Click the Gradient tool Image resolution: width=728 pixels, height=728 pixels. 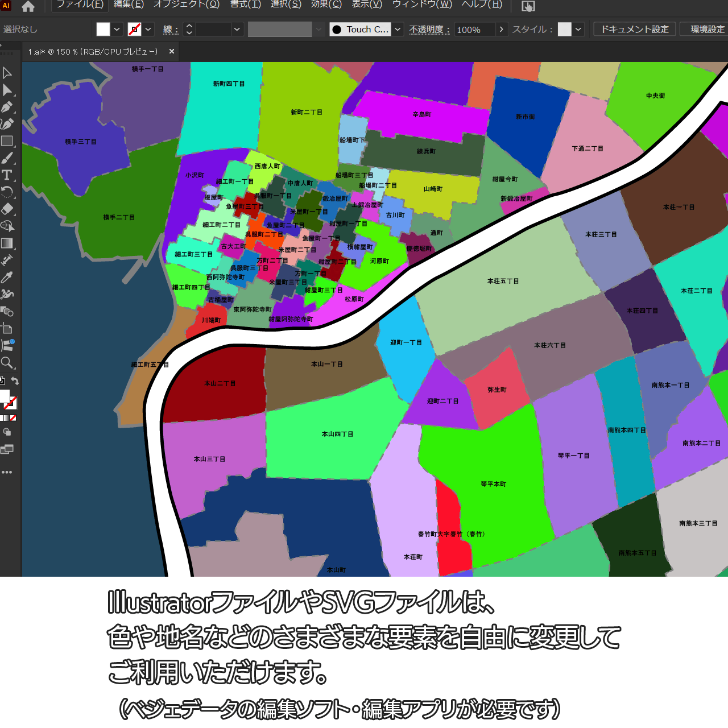tap(7, 243)
